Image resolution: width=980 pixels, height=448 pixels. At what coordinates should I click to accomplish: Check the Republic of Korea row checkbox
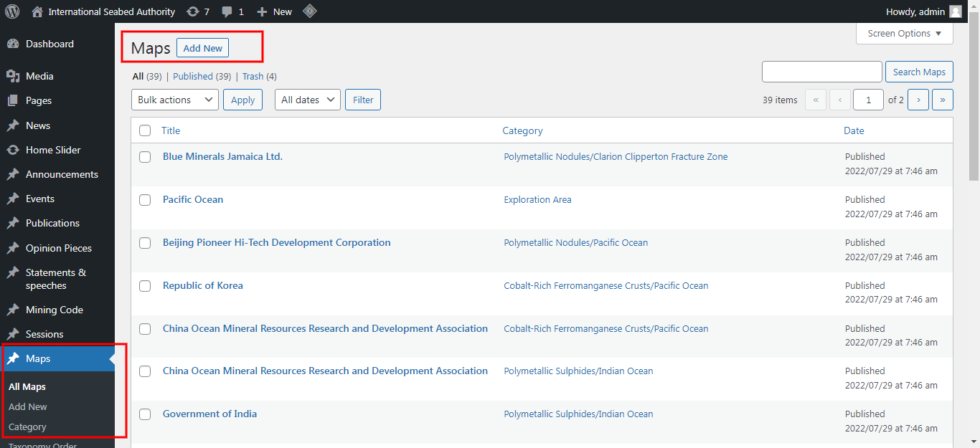[145, 286]
